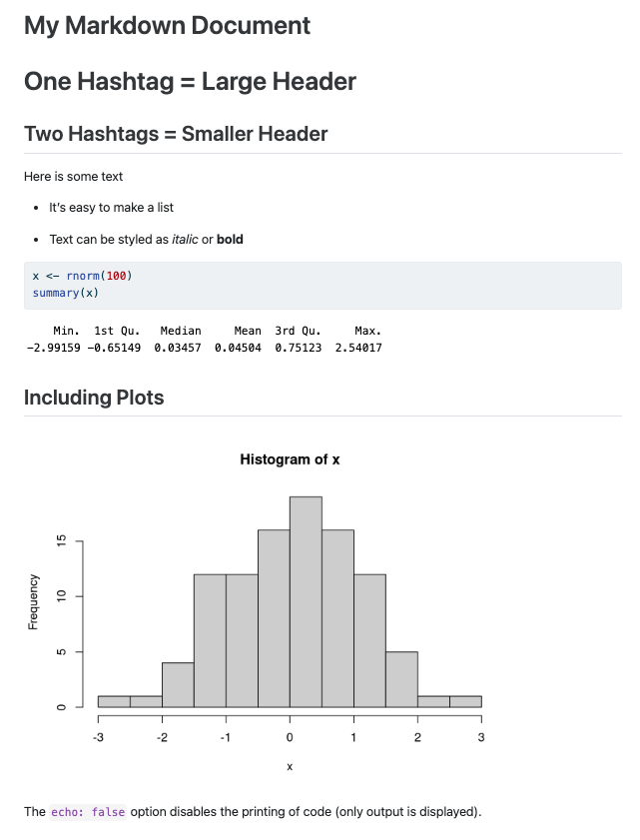The width and height of the screenshot is (640, 840).
Task: Click the "echo: false" inline code
Action: pos(88,812)
